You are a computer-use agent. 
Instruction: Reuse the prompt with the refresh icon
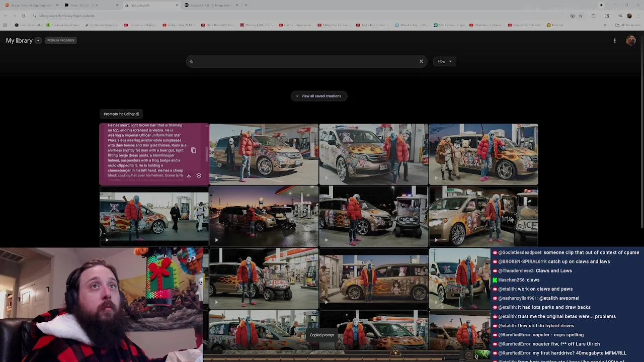199,175
